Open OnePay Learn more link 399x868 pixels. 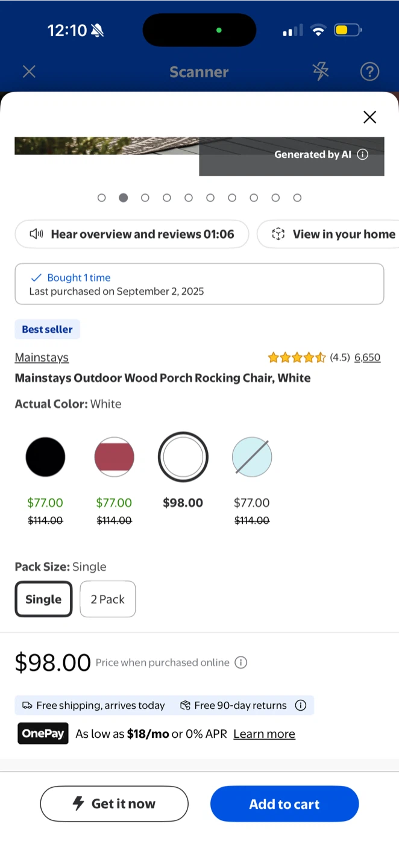[264, 734]
